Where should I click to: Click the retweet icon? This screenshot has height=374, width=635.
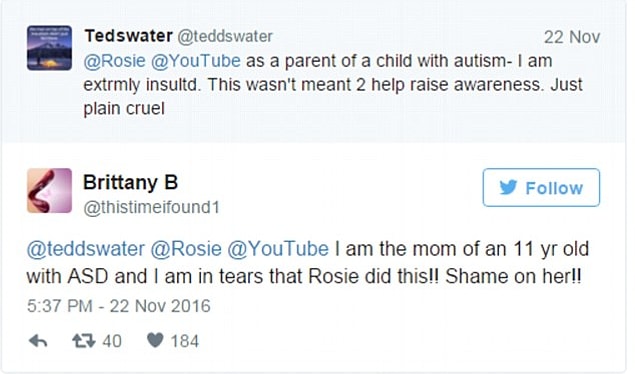84,341
